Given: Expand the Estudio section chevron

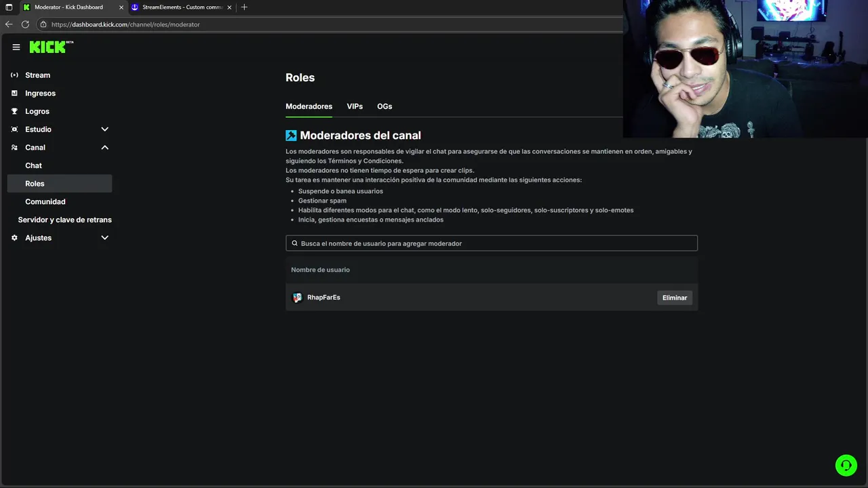Looking at the screenshot, I should point(104,129).
